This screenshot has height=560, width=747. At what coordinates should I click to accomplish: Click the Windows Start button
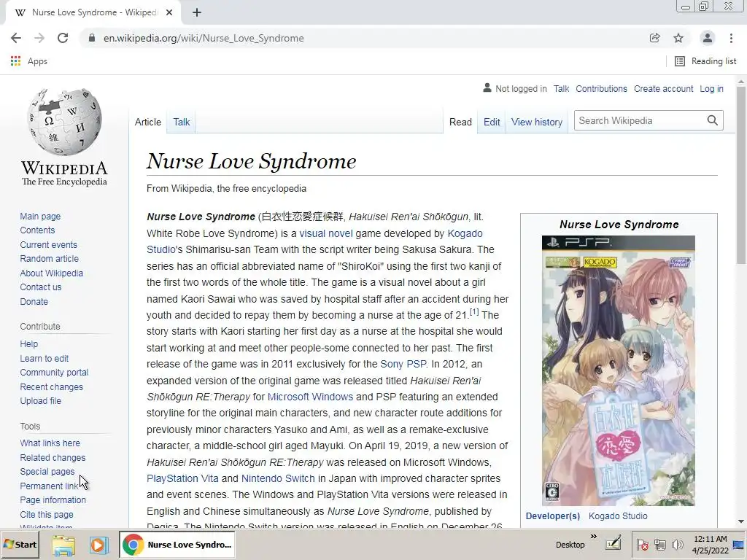tap(20, 544)
